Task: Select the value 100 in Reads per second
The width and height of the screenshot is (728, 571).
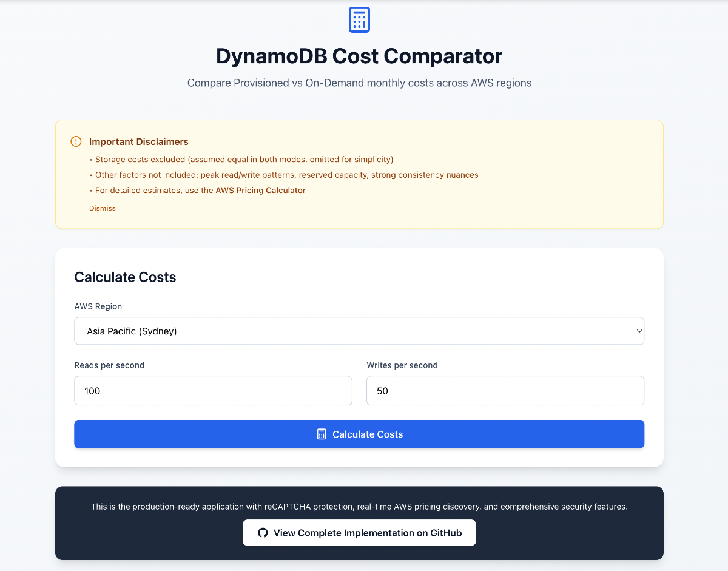Action: (x=92, y=390)
